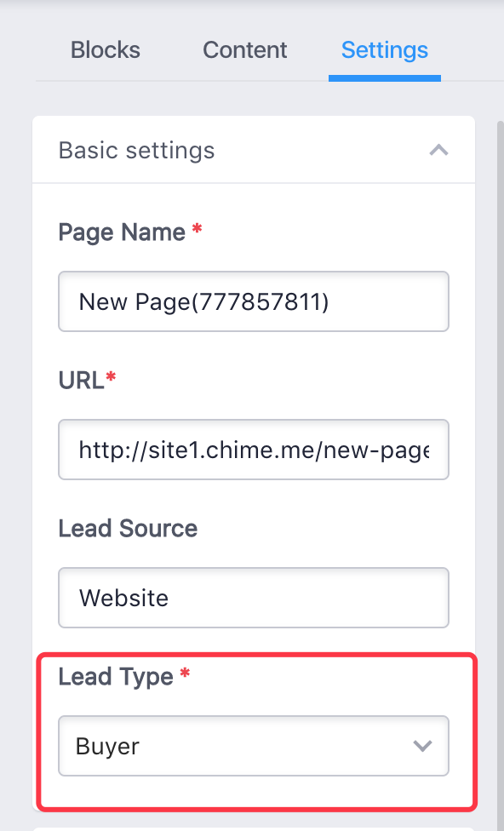Screen dimensions: 504x831
Task: Focus the Page Name input field
Action: click(x=254, y=301)
